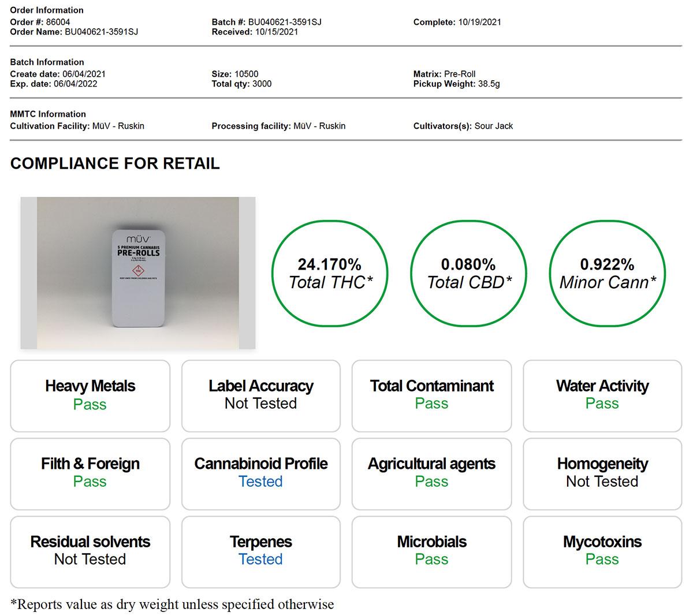
Task: Click the Homogeneity card
Action: [x=602, y=473]
